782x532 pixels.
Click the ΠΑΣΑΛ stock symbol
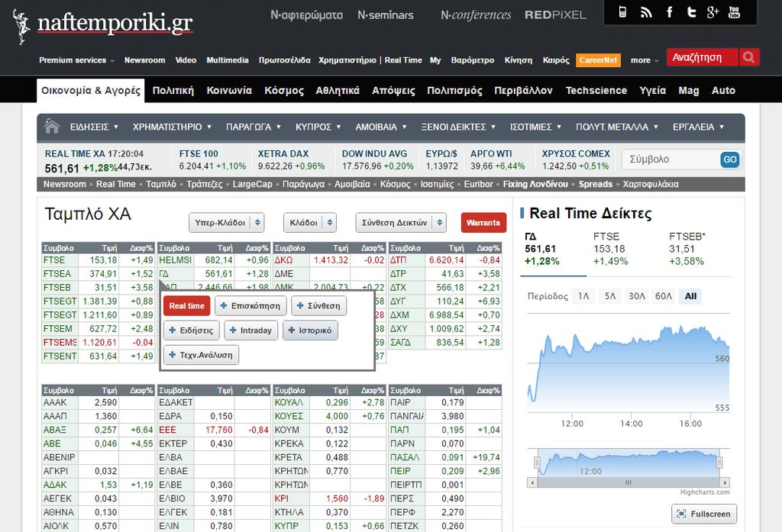click(x=405, y=457)
